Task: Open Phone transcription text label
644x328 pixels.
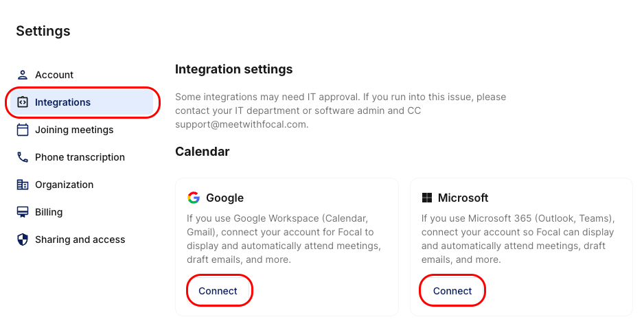Action: point(80,157)
